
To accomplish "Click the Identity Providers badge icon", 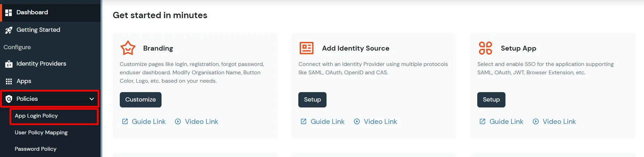I will point(9,64).
